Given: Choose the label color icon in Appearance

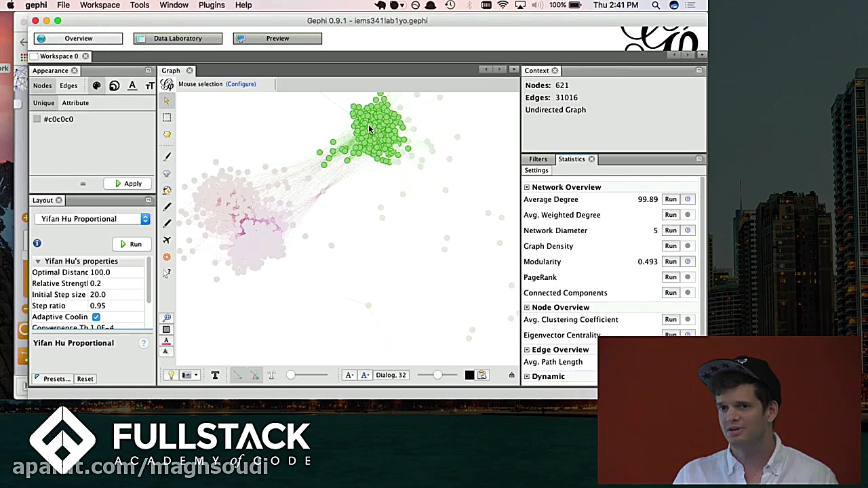Looking at the screenshot, I should click(132, 85).
